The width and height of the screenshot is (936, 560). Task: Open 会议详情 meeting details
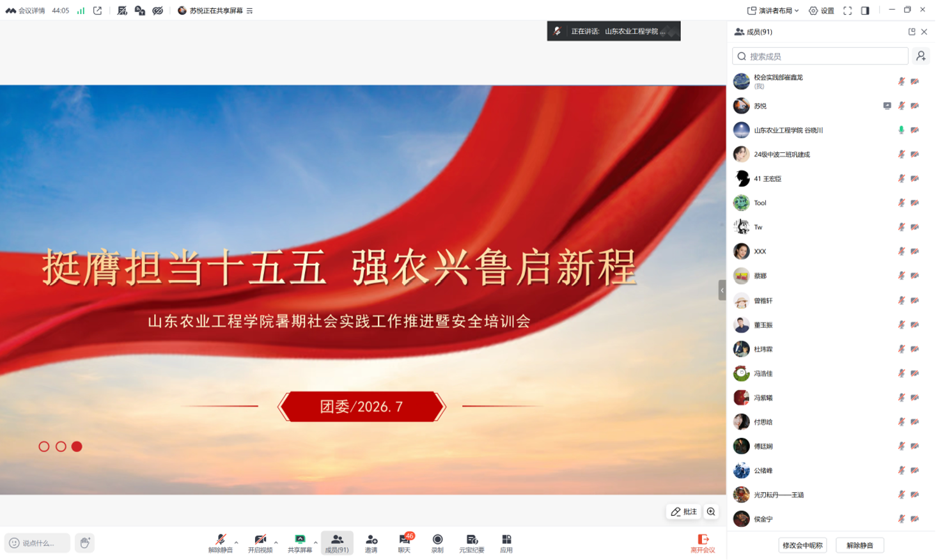[x=25, y=11]
